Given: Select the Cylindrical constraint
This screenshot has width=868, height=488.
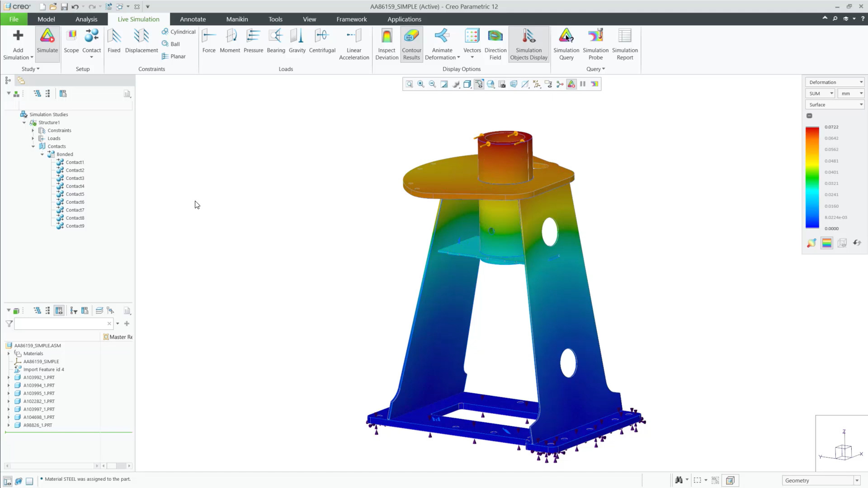Looking at the screenshot, I should 179,32.
